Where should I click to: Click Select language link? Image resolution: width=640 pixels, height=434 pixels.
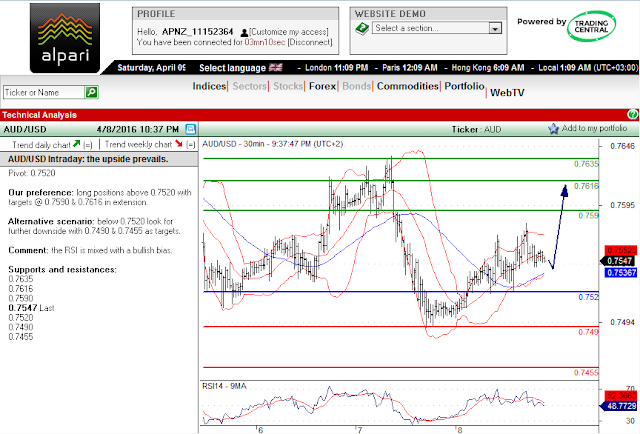coord(232,68)
